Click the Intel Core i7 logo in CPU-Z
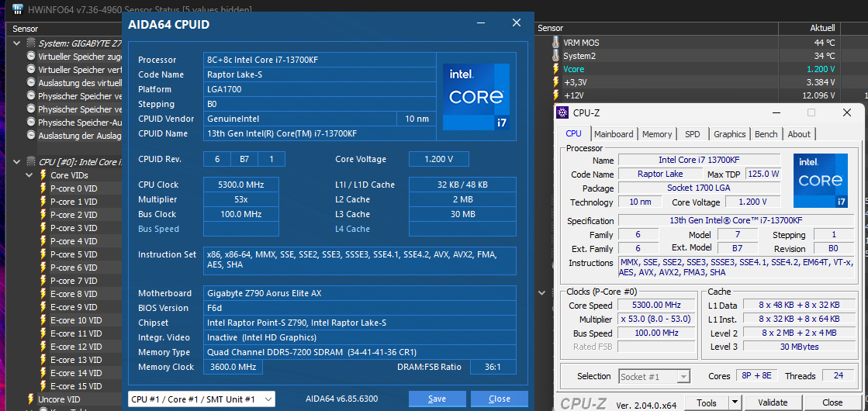The image size is (868, 411). pyautogui.click(x=821, y=180)
